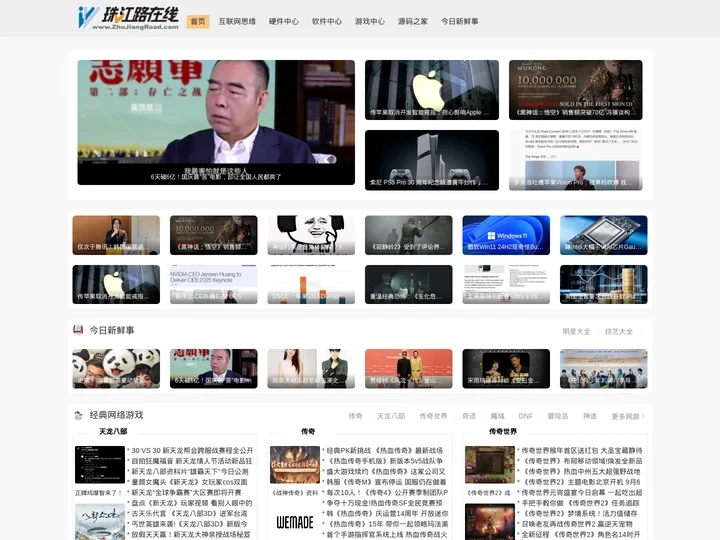Open the 互联网思维 menu item

[237, 22]
